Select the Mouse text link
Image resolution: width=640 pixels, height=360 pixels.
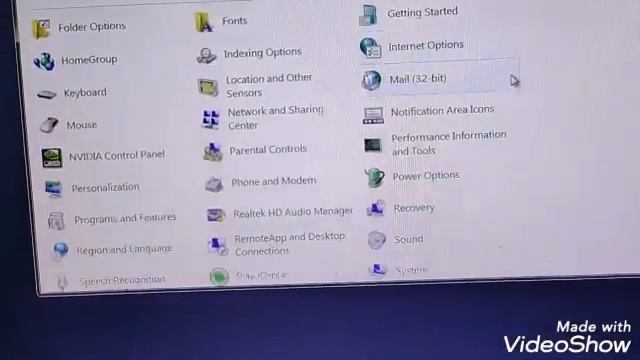[x=82, y=125]
